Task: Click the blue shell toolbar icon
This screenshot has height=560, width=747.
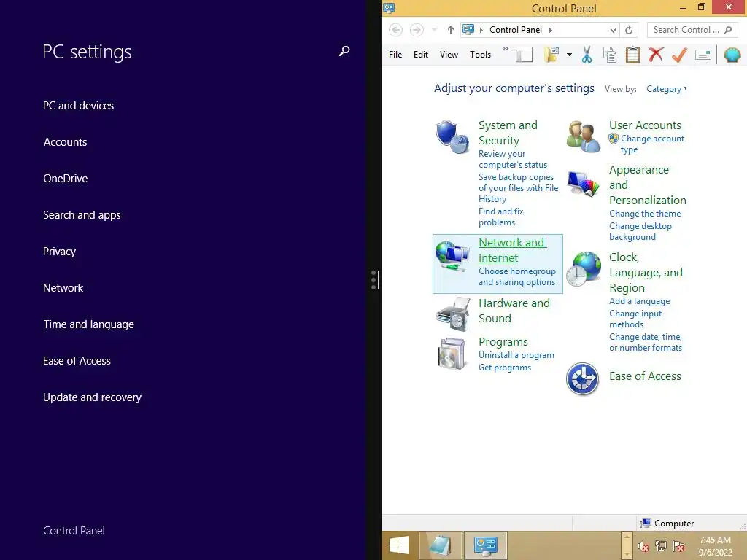Action: [732, 55]
